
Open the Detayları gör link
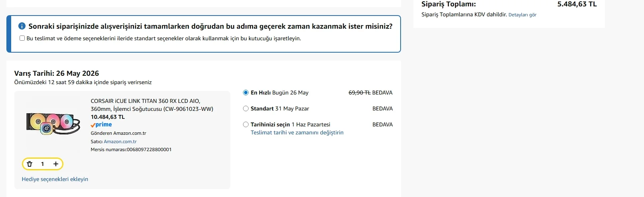[x=522, y=15]
